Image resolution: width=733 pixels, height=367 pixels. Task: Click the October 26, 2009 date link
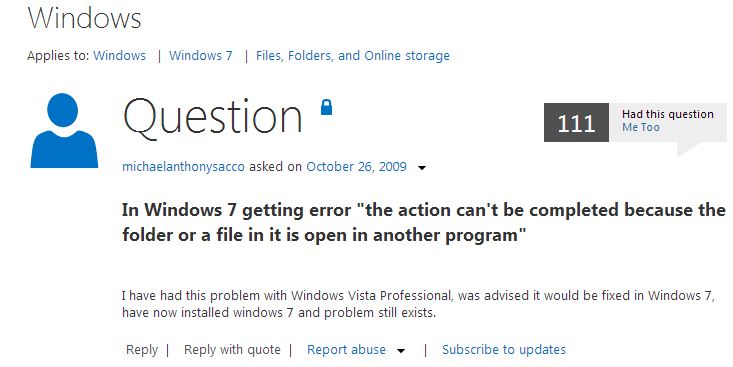pyautogui.click(x=356, y=167)
